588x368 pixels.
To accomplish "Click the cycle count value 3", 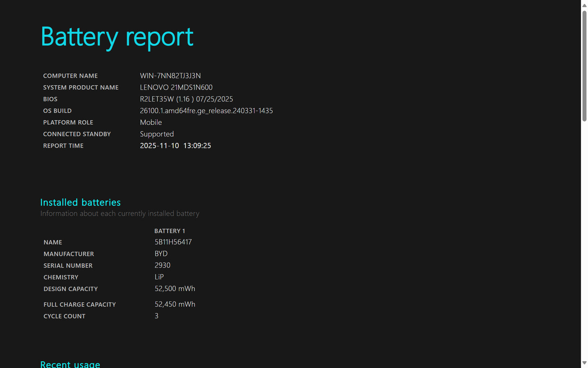I will point(157,316).
